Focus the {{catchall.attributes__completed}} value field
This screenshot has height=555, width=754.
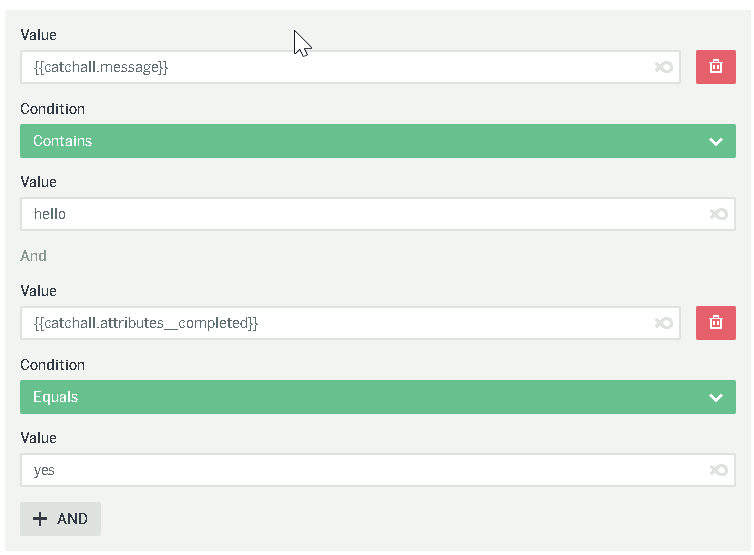350,323
